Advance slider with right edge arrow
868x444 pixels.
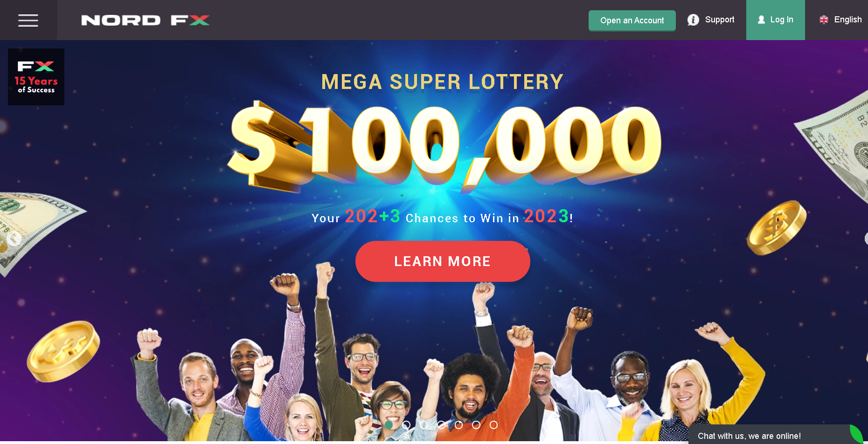click(x=866, y=239)
